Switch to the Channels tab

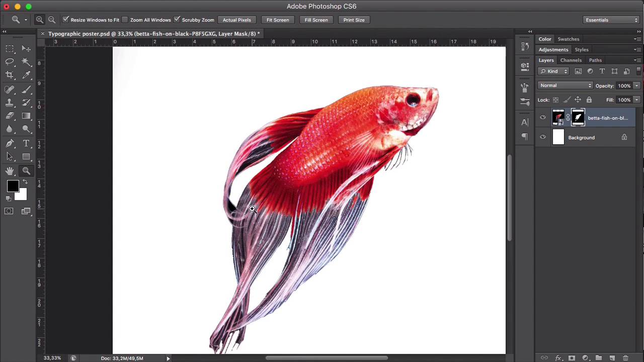pyautogui.click(x=571, y=60)
